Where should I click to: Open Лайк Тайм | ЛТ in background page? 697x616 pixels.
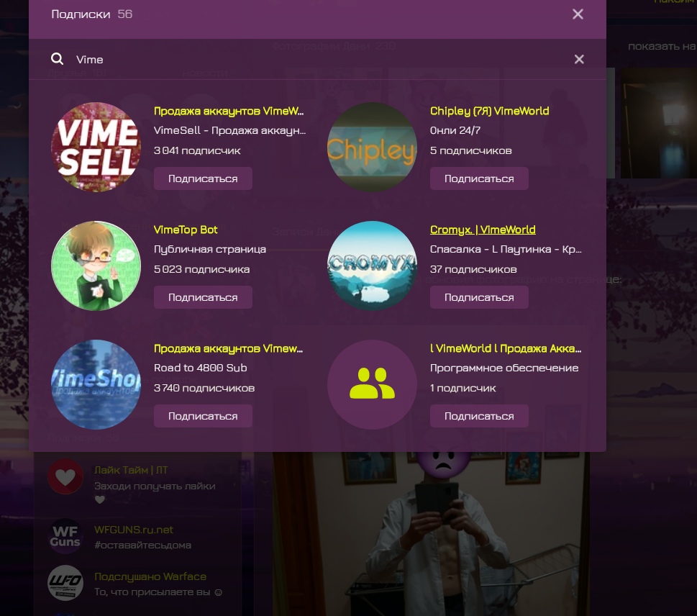131,470
